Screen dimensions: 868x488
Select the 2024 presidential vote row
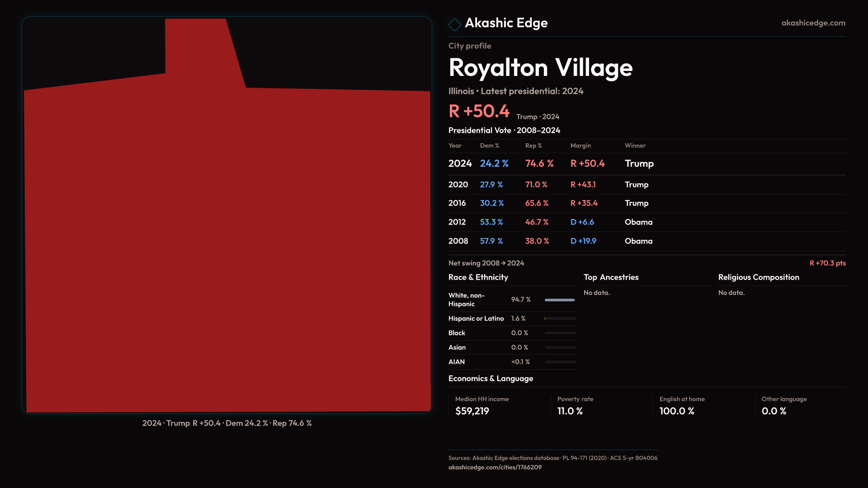point(551,164)
